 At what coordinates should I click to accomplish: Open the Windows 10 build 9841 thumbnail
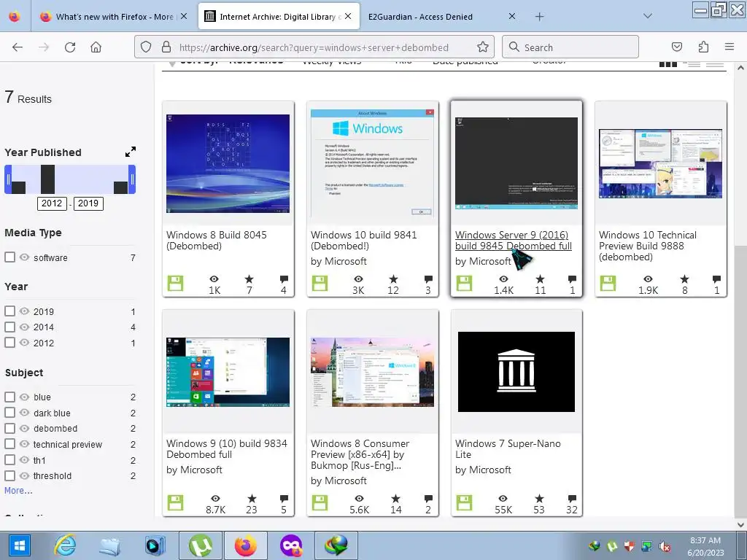tap(372, 163)
